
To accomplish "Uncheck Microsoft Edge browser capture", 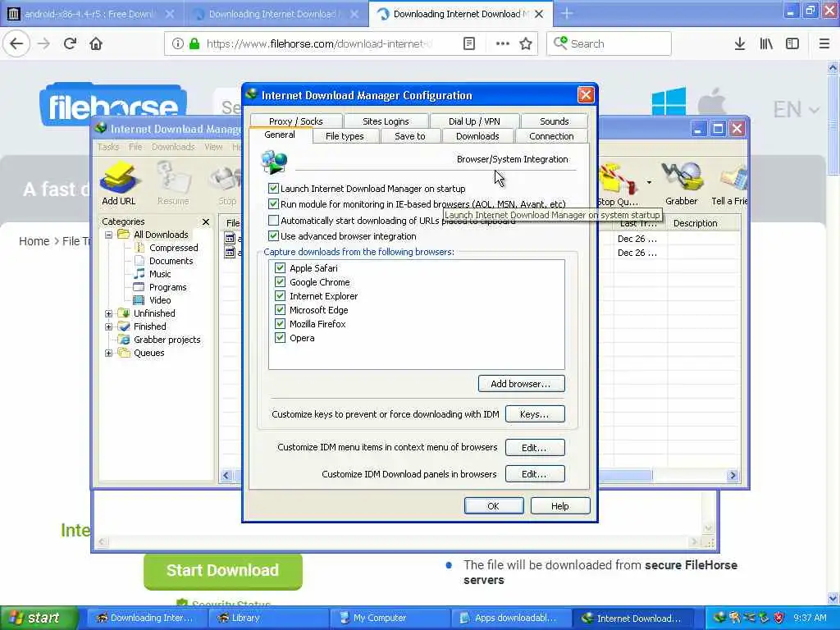I will [280, 309].
